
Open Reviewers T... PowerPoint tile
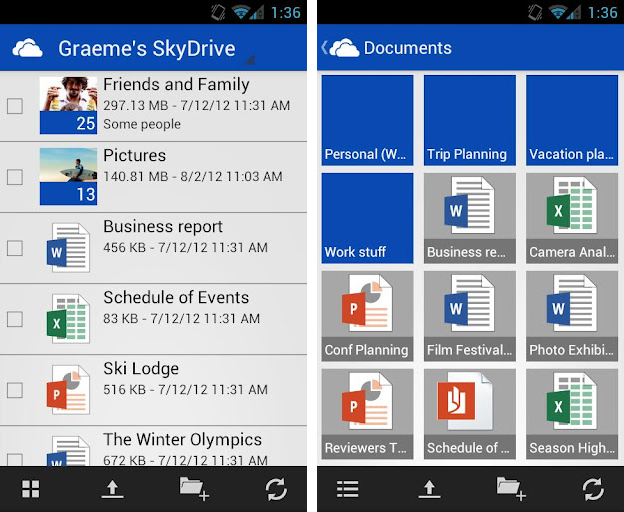point(367,414)
